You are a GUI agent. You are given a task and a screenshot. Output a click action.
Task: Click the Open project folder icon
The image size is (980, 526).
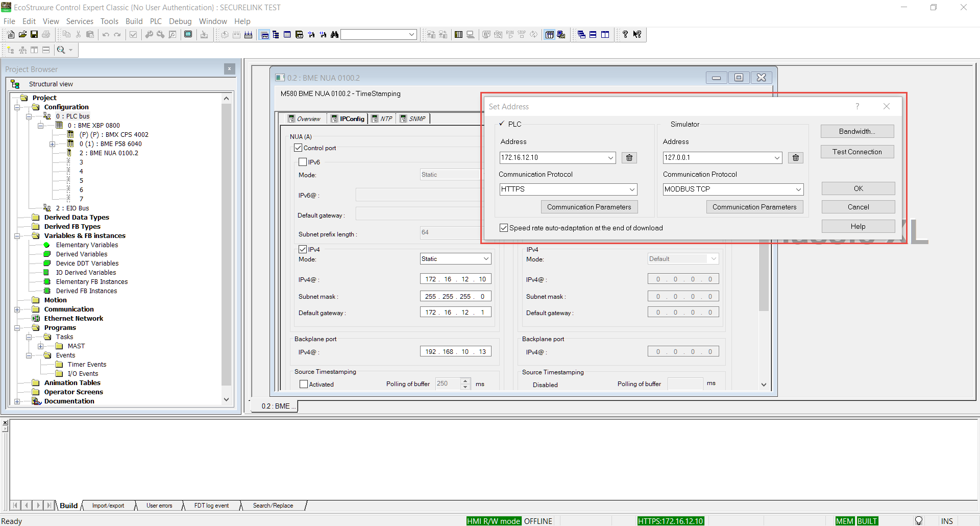tap(22, 35)
